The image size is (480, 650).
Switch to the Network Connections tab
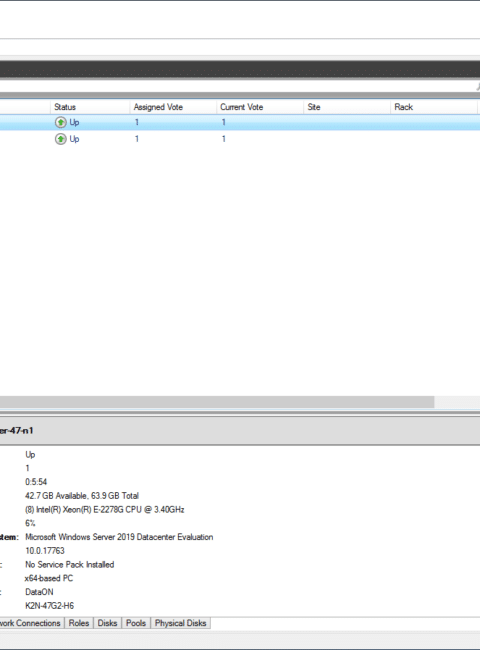[30, 623]
